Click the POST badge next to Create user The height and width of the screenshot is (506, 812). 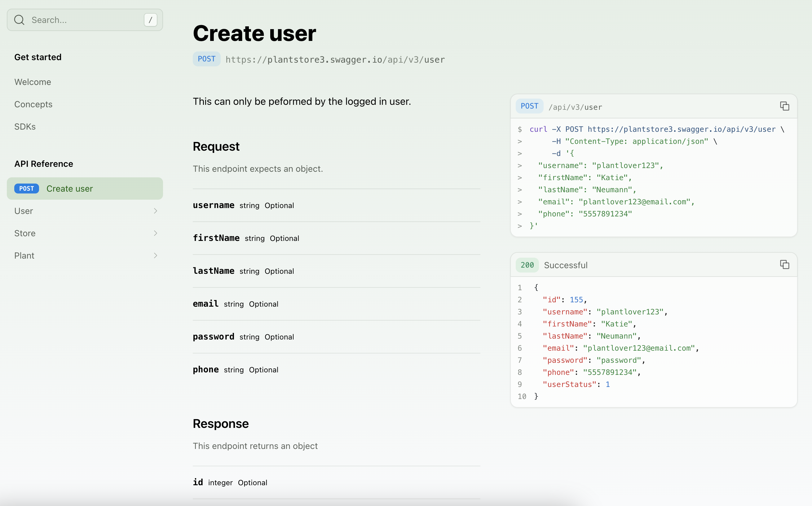26,189
